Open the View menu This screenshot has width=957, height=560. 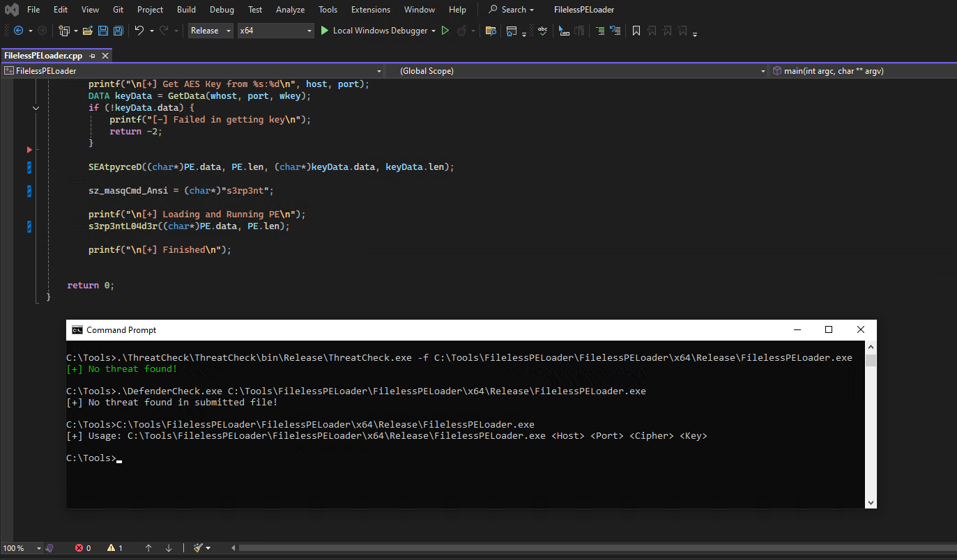(x=90, y=10)
